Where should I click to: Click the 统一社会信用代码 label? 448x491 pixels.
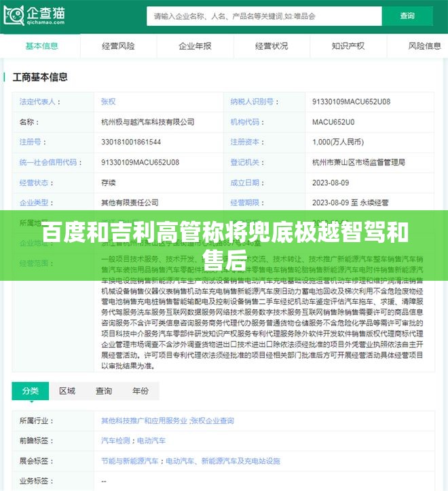click(x=50, y=162)
